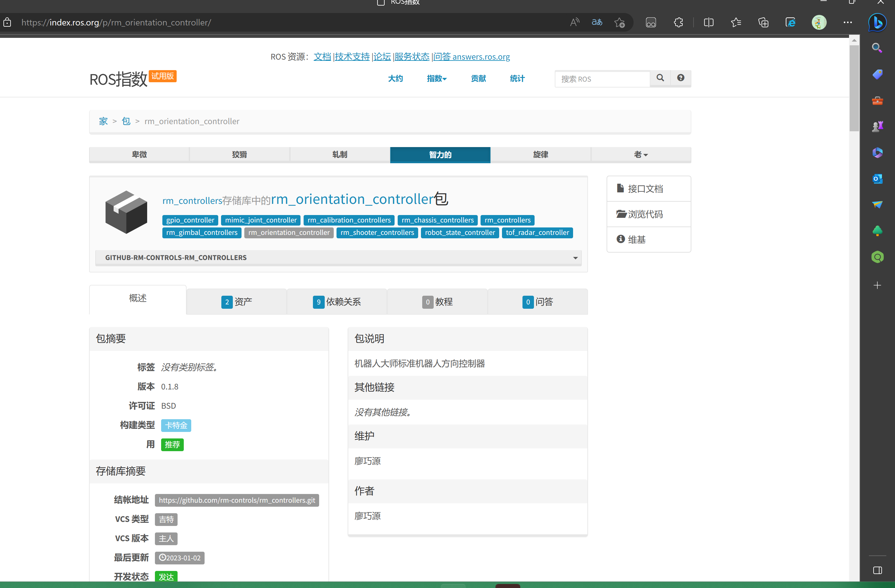Open Bing Copilot icon in Edge sidebar
The height and width of the screenshot is (588, 895).
(x=877, y=22)
